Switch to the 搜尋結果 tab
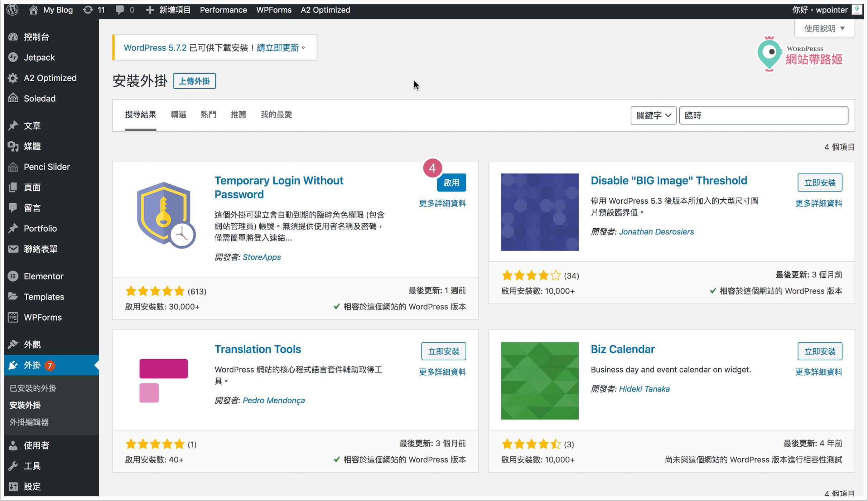 [140, 115]
